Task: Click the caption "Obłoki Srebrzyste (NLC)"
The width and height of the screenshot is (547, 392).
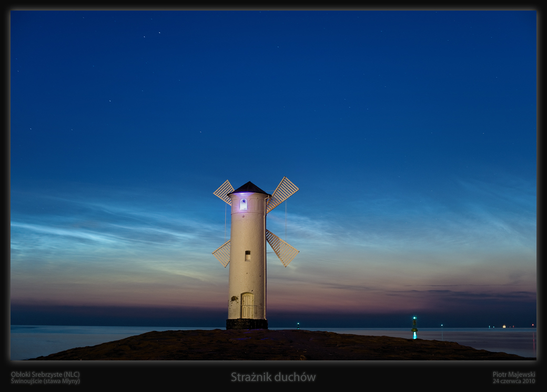Action: pos(45,374)
